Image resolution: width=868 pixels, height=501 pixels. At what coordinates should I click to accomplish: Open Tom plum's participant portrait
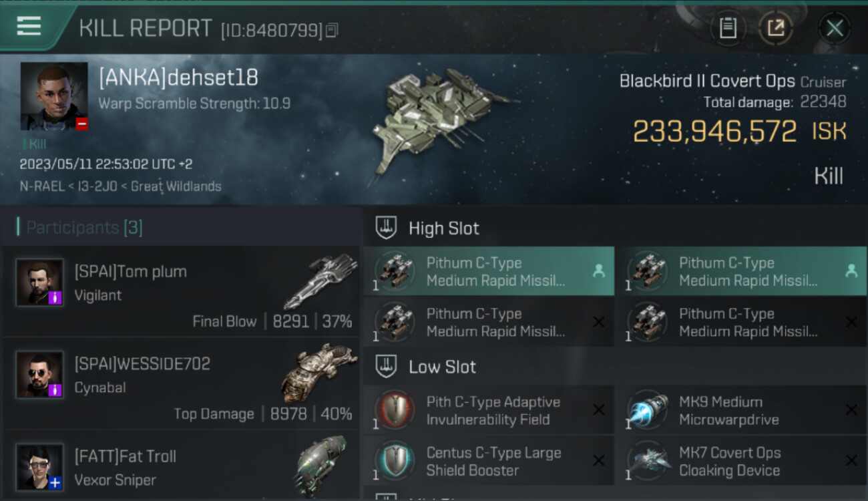[40, 283]
